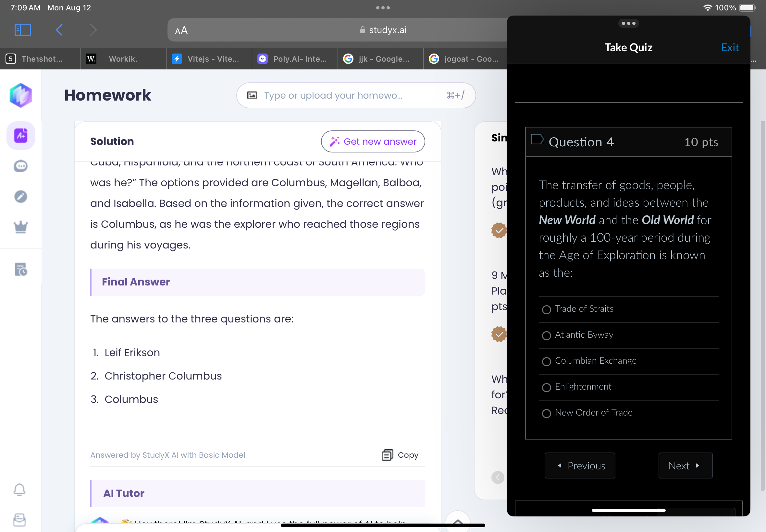The height and width of the screenshot is (532, 766).
Task: Click the homework type or upload input field
Action: 356,96
